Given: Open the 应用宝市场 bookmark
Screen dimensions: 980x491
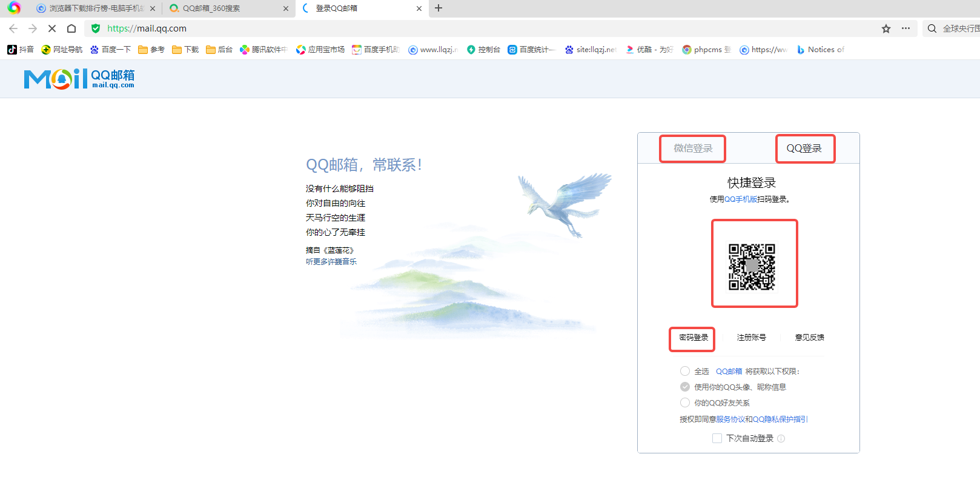Looking at the screenshot, I should pos(320,50).
